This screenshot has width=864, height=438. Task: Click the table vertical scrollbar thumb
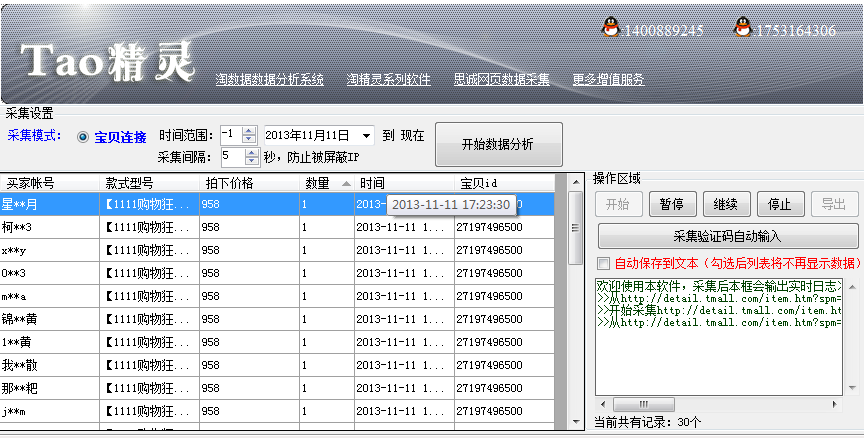pyautogui.click(x=575, y=228)
